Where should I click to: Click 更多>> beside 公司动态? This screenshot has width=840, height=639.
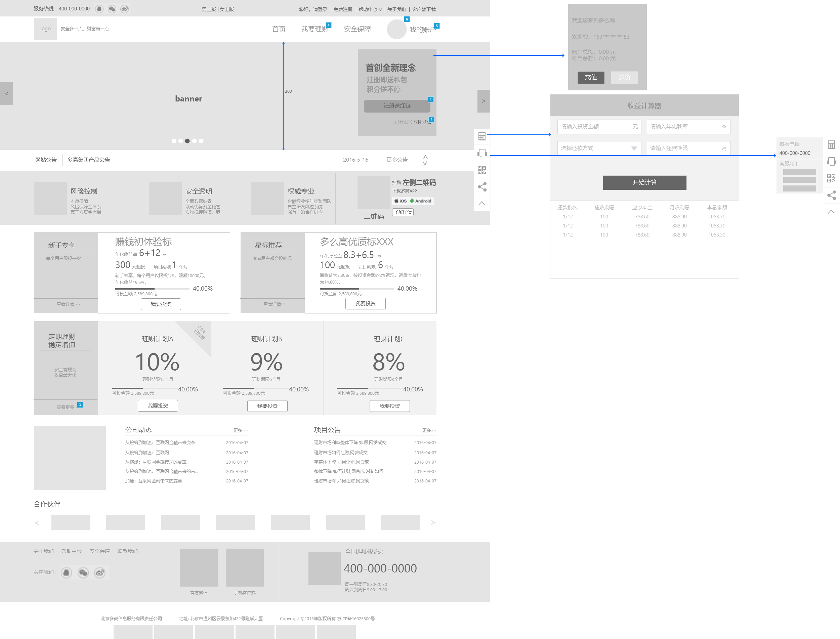[x=241, y=431]
